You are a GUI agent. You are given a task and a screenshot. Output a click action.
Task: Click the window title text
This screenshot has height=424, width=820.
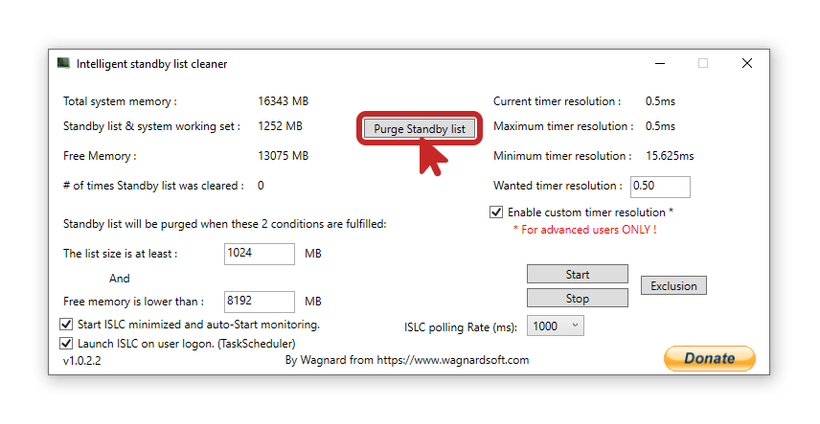tap(152, 64)
